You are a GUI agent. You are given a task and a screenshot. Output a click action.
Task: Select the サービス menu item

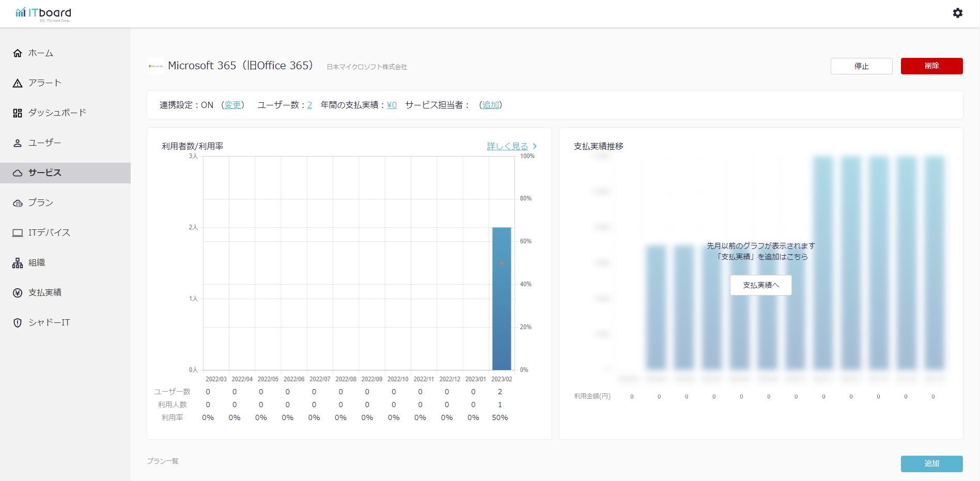[45, 173]
